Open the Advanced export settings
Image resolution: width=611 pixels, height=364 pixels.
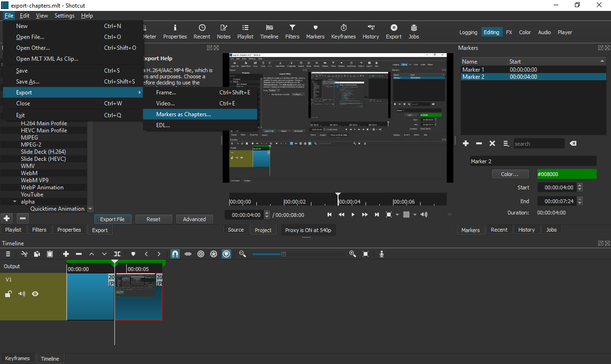coord(195,219)
